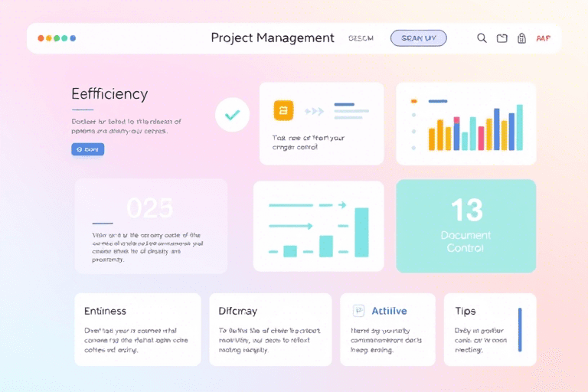Viewport: 588px width, 392px height.
Task: Click the blue vertical bar in Tips card
Action: (520, 329)
